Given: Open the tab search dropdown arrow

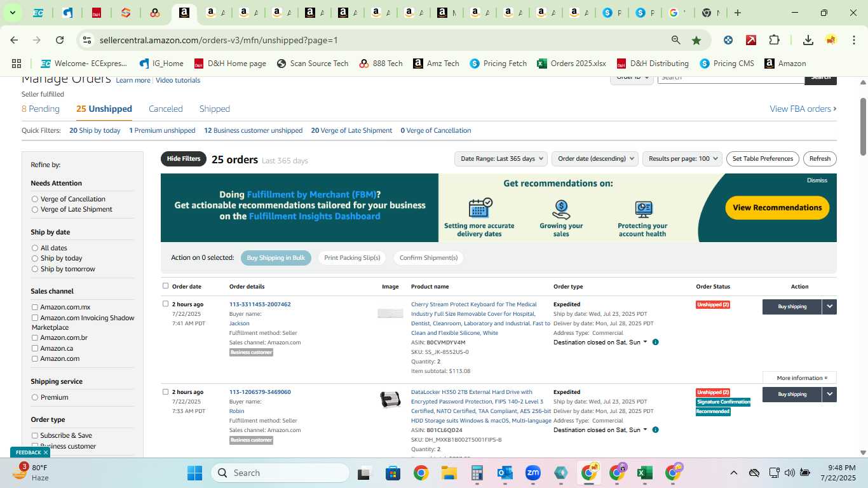Looking at the screenshot, I should point(12,13).
